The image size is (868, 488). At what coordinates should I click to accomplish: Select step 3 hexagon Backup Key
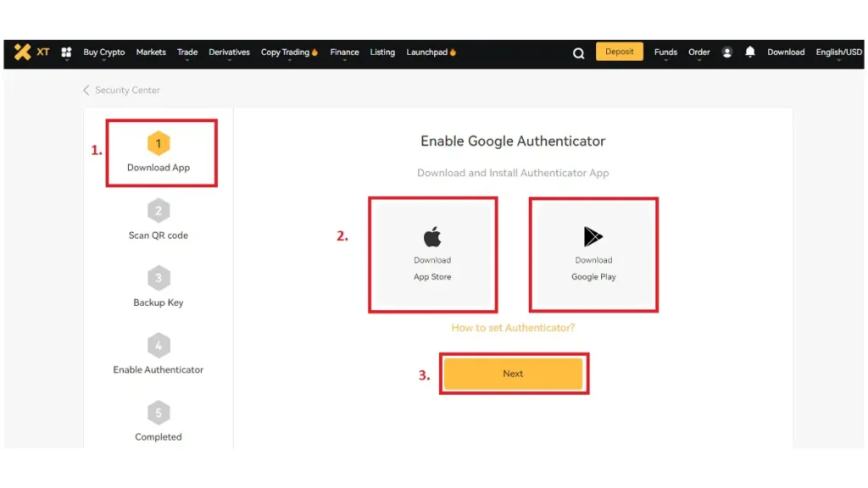pos(159,278)
